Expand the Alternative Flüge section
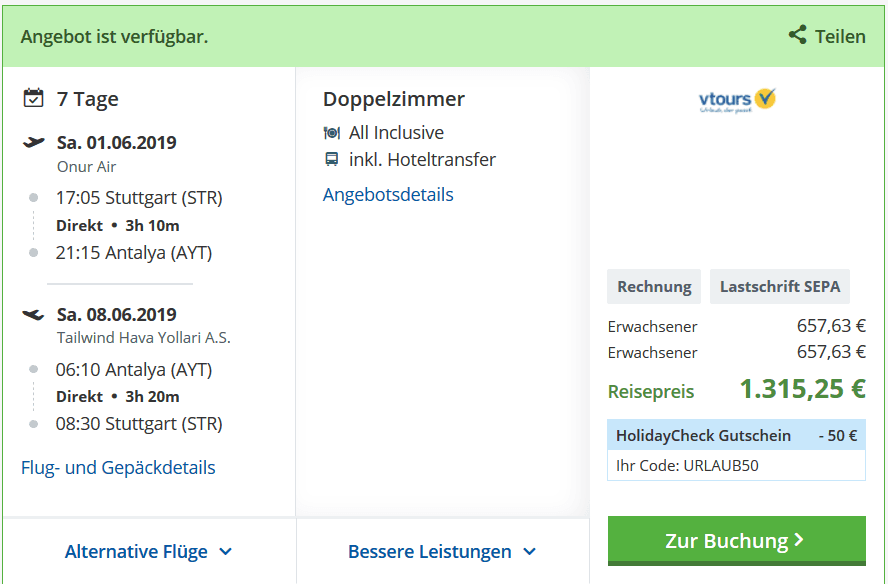 [x=136, y=551]
